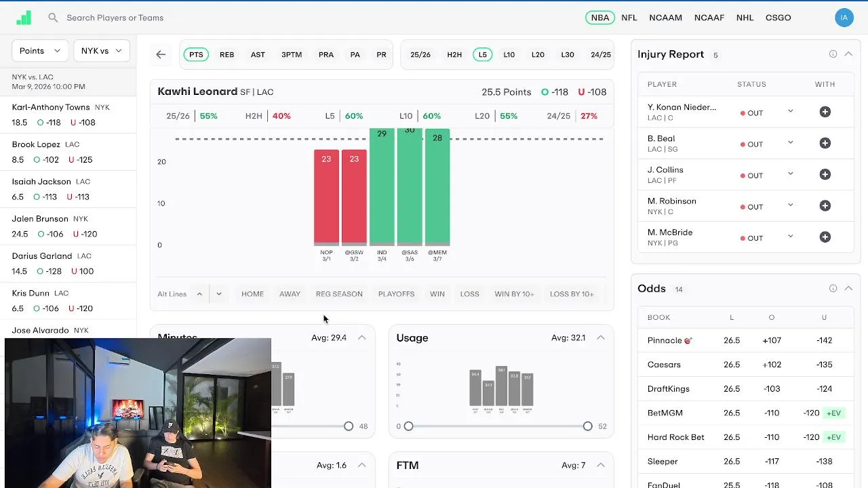Click the back arrow button
868x488 pixels.
[x=161, y=55]
